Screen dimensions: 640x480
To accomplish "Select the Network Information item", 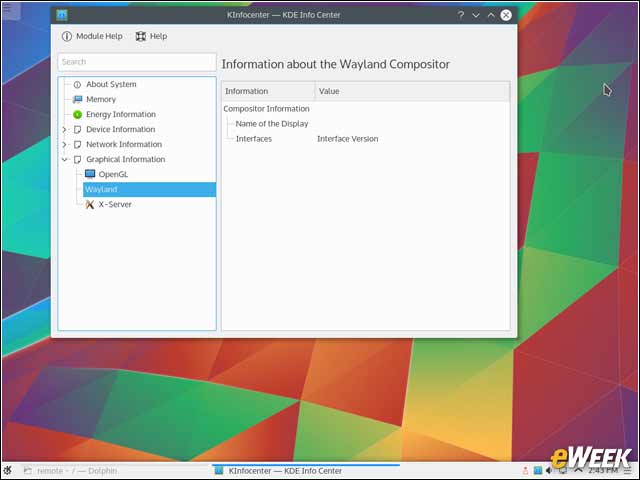I will click(x=124, y=144).
